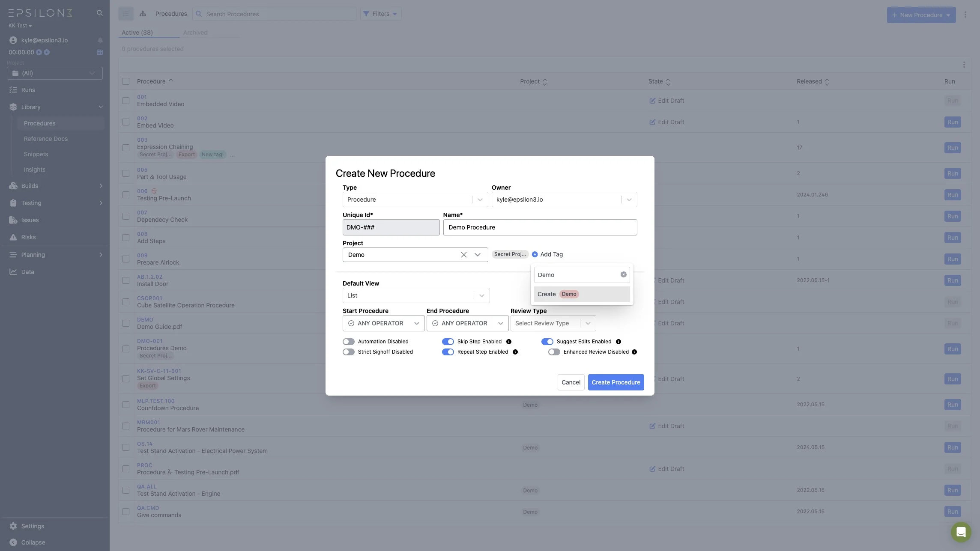The image size is (980, 551).
Task: Open the Owner dropdown
Action: coord(564,200)
